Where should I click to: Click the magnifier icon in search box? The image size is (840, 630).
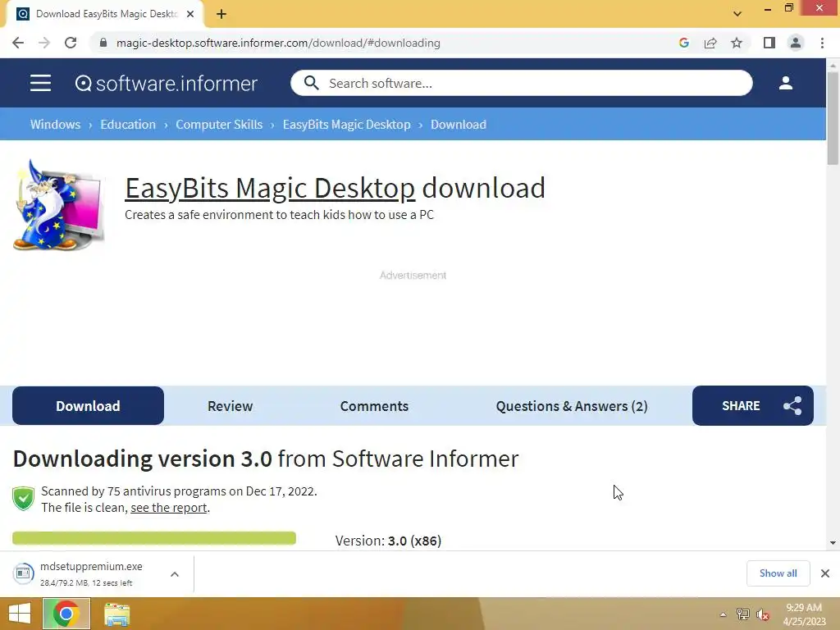click(x=311, y=83)
